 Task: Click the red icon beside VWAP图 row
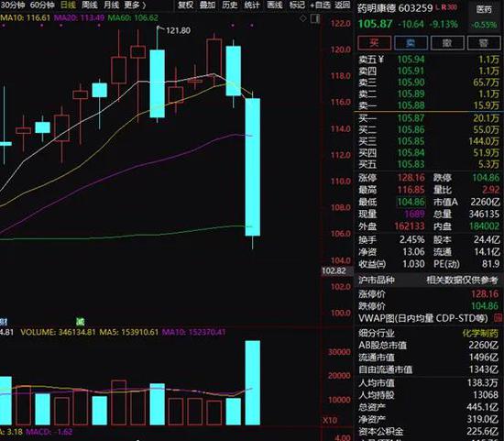coord(498,318)
